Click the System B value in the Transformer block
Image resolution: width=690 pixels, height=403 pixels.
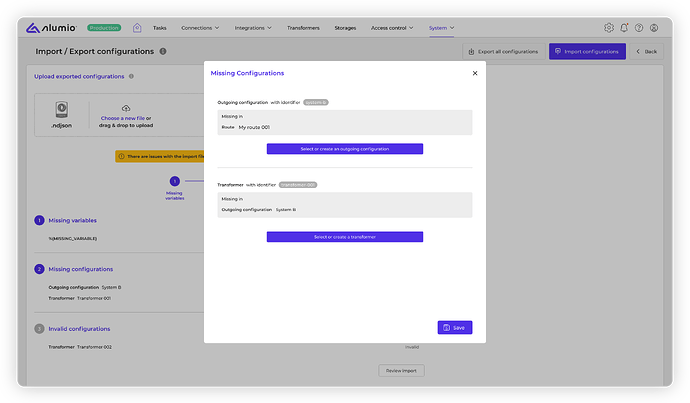click(286, 210)
